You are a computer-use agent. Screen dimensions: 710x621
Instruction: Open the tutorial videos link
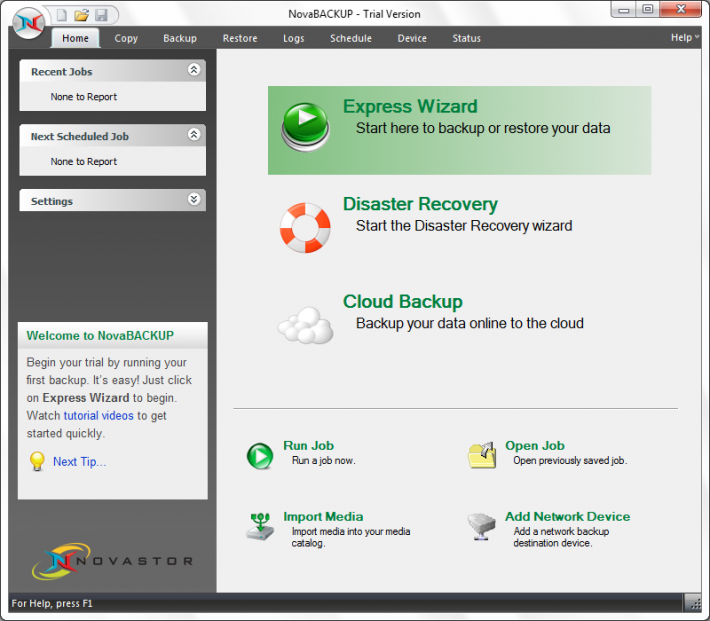(99, 416)
